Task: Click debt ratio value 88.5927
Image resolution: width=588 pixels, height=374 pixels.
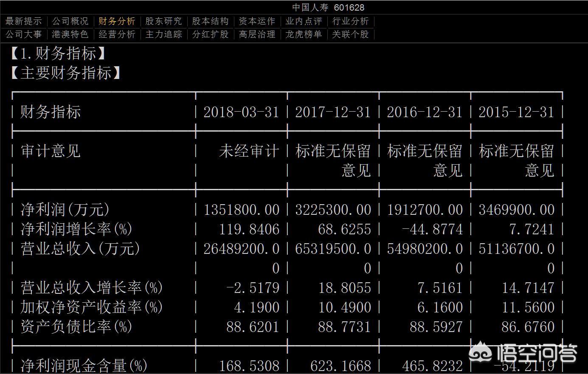Action: coord(436,327)
